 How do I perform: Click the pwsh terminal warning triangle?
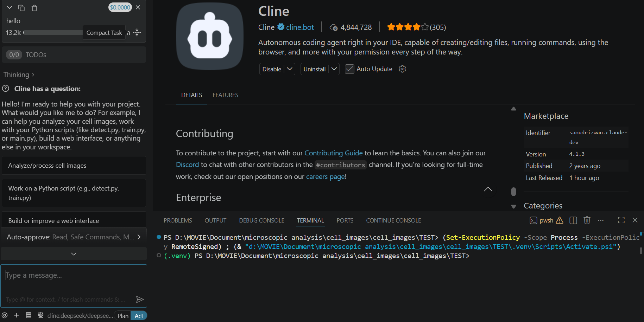tap(560, 220)
